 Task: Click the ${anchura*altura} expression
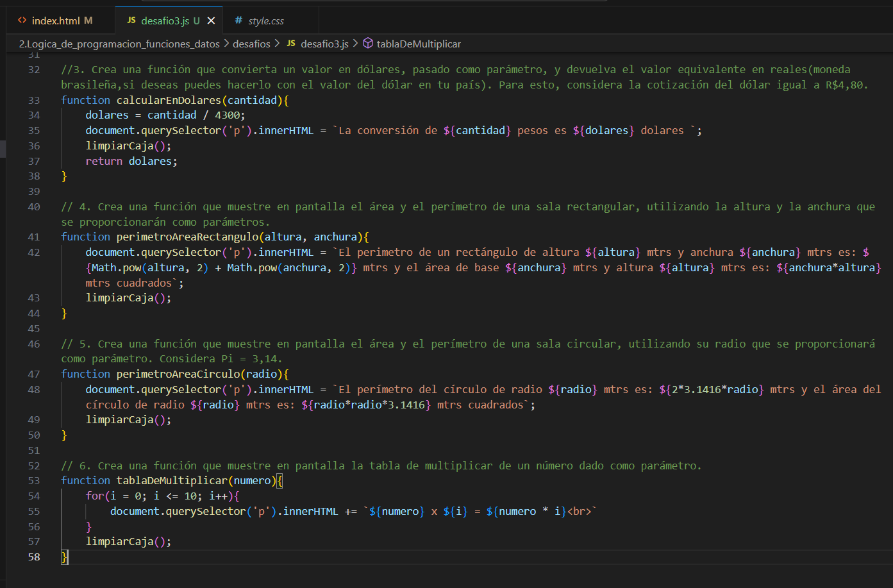point(829,267)
